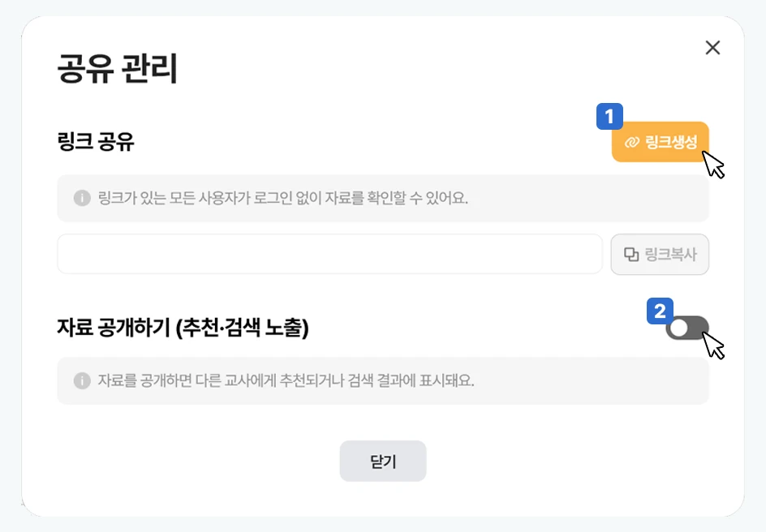766x532 pixels.
Task: Click the notice text about 다른 교사에게 추천
Action: click(286, 380)
